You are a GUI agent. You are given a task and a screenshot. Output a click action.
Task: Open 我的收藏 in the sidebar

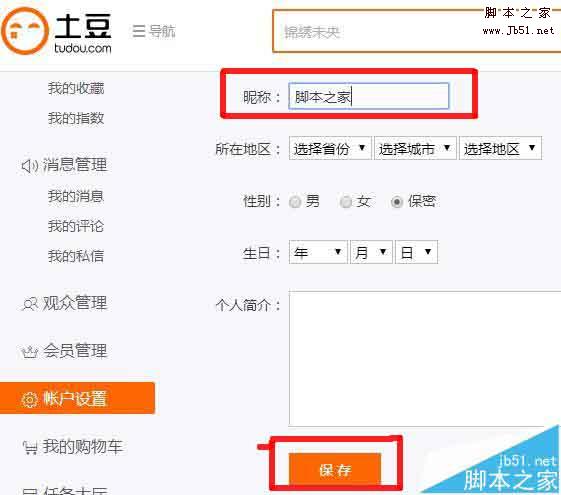tap(76, 88)
